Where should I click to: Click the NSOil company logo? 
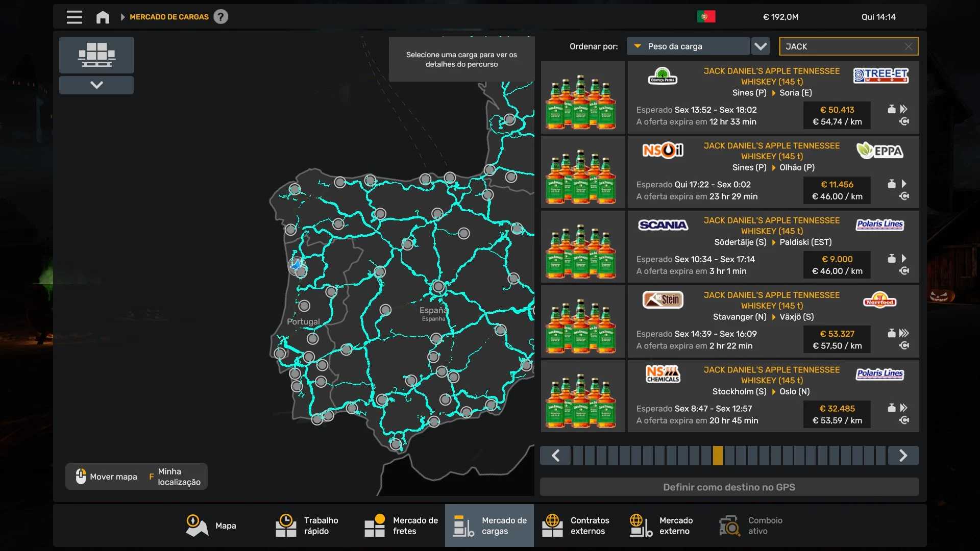pyautogui.click(x=663, y=151)
